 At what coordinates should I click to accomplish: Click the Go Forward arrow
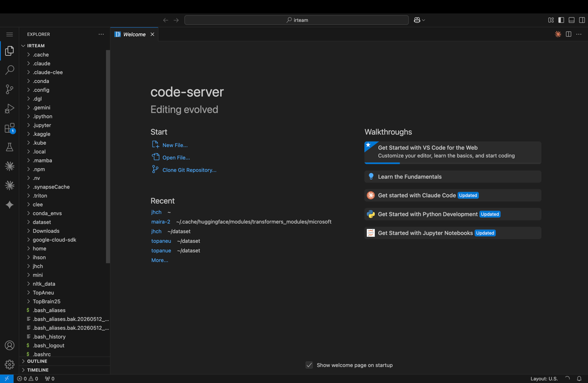click(176, 20)
